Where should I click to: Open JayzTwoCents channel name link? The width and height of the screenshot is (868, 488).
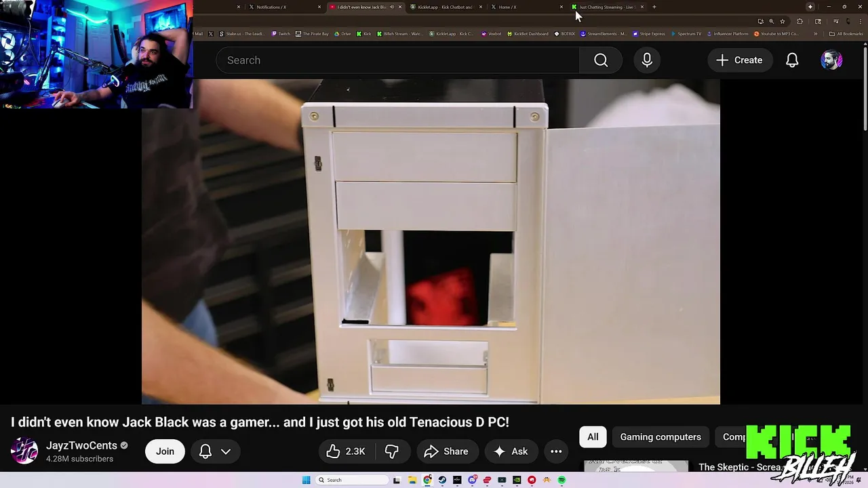(81, 445)
